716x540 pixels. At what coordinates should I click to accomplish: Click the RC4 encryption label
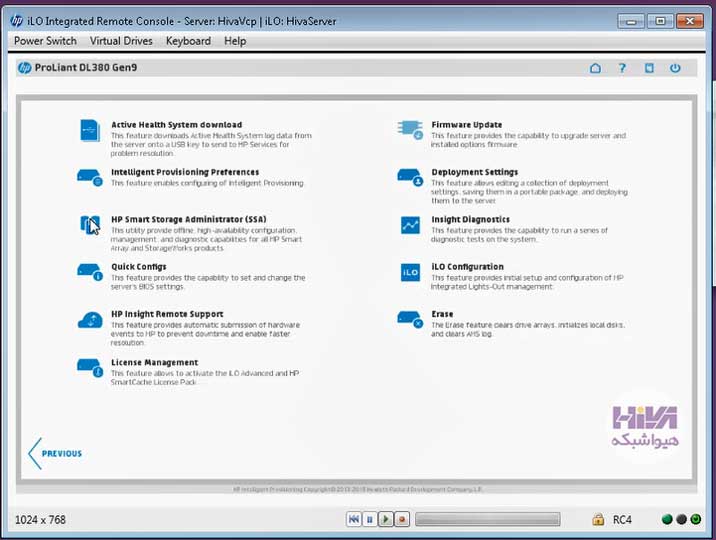[x=622, y=520]
